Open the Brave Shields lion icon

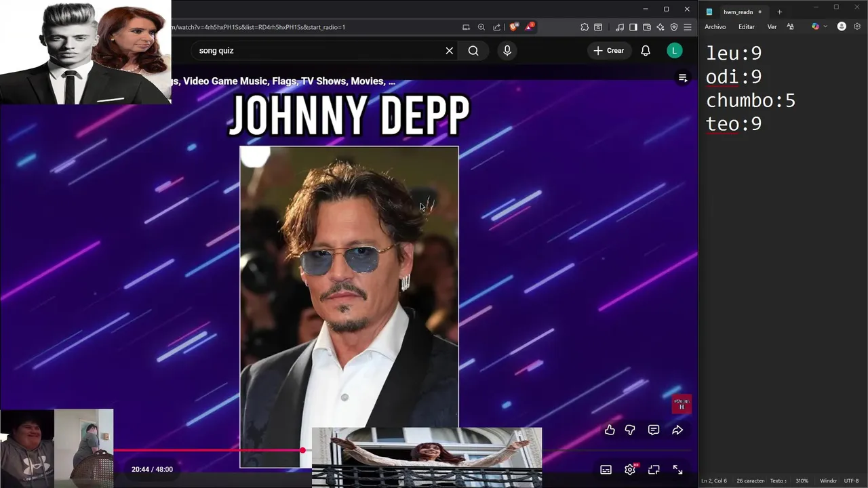click(x=514, y=27)
